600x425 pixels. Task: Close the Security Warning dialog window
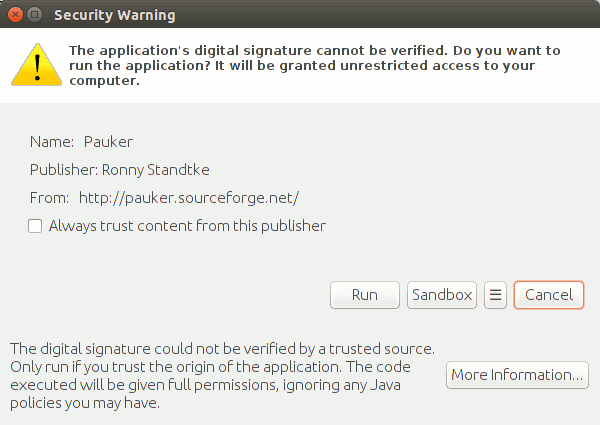14,15
